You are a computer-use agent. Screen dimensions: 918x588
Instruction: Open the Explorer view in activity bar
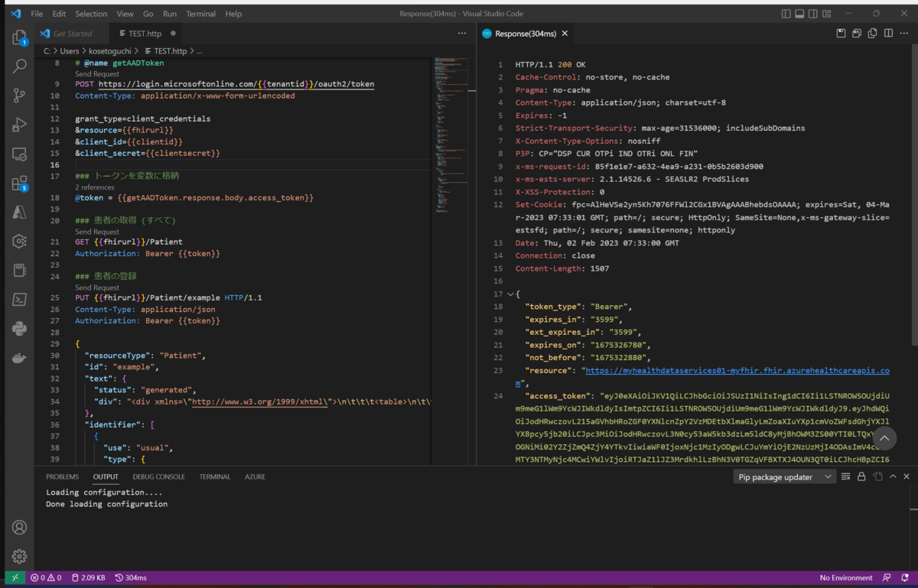(x=19, y=37)
